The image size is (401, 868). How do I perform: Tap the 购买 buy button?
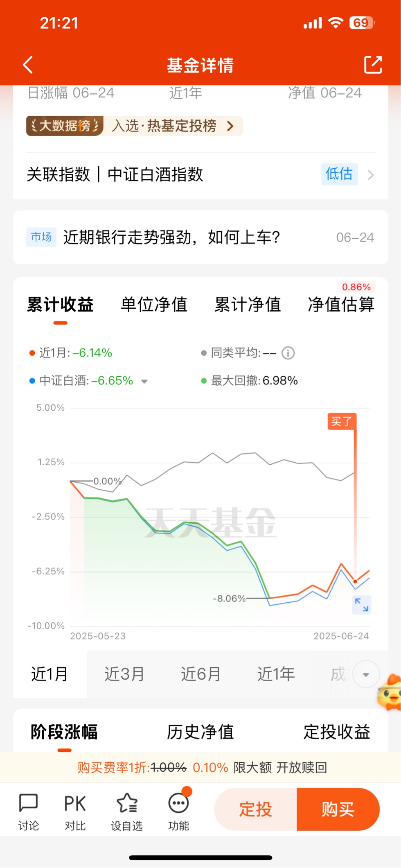coord(338,809)
